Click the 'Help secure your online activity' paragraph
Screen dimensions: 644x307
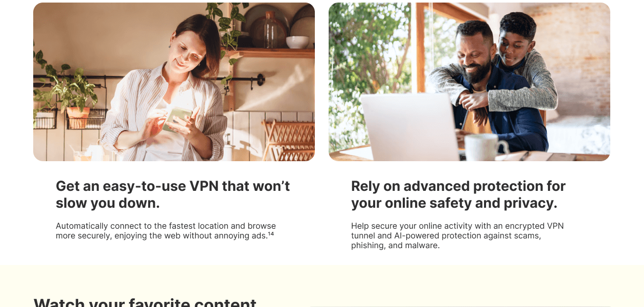click(x=457, y=236)
